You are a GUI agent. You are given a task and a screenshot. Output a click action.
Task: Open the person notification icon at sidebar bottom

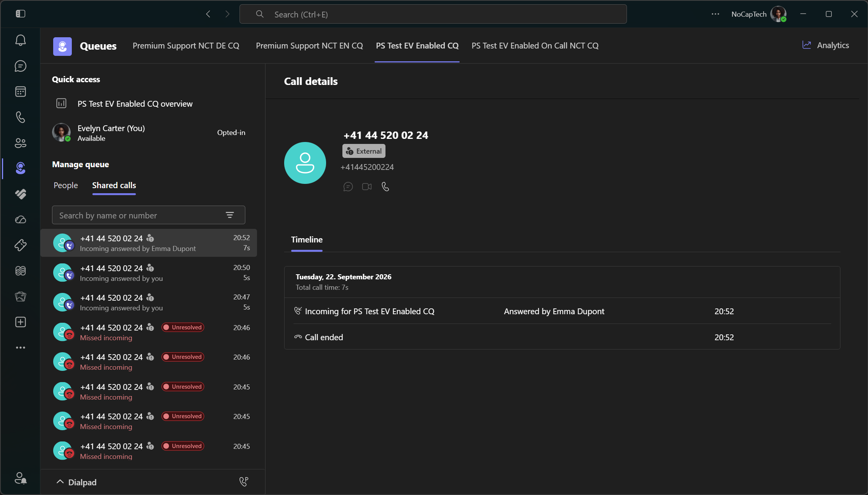point(21,478)
